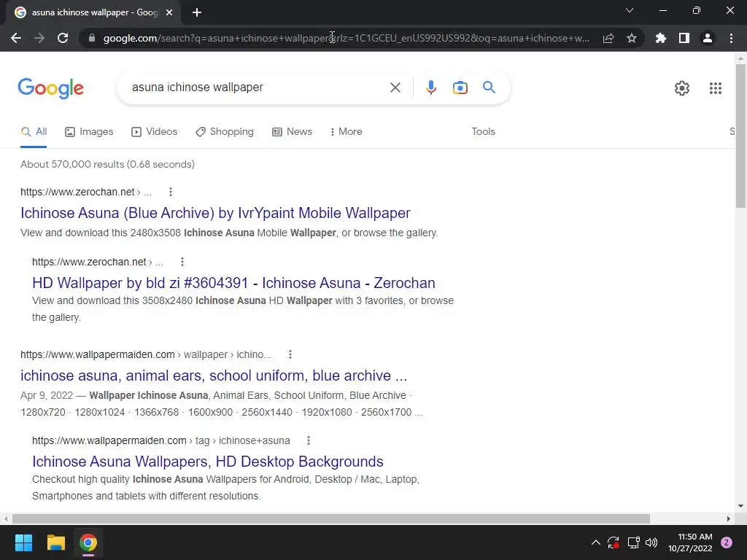Switch to the Videos tab
The image size is (747, 560).
[x=155, y=131]
